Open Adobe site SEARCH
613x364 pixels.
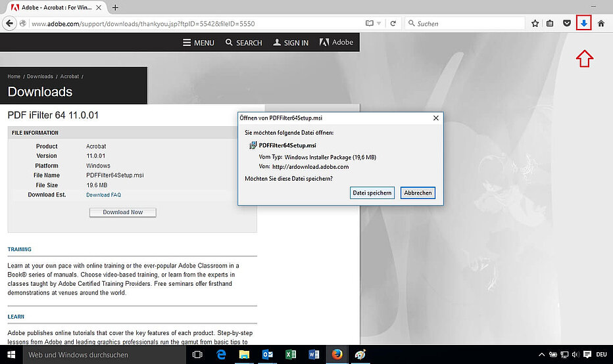(x=243, y=43)
